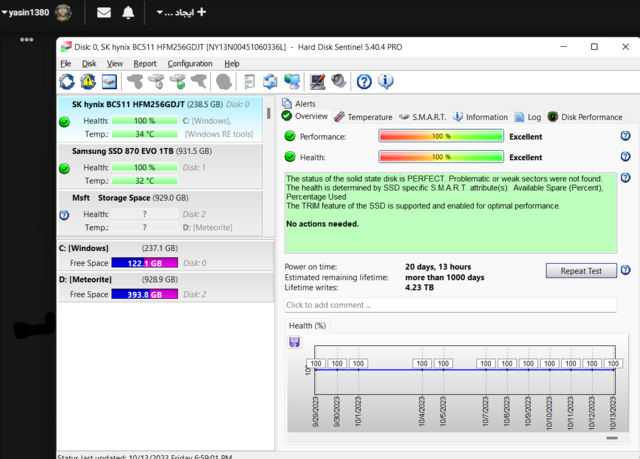This screenshot has width=640, height=459.
Task: Click the '20 days, 13 hours' power on value
Action: tap(438, 267)
